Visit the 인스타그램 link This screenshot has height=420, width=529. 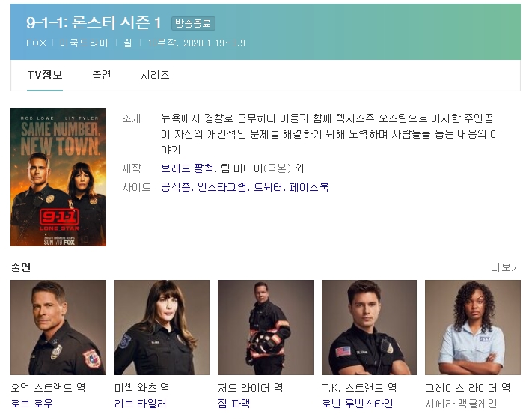tap(222, 186)
